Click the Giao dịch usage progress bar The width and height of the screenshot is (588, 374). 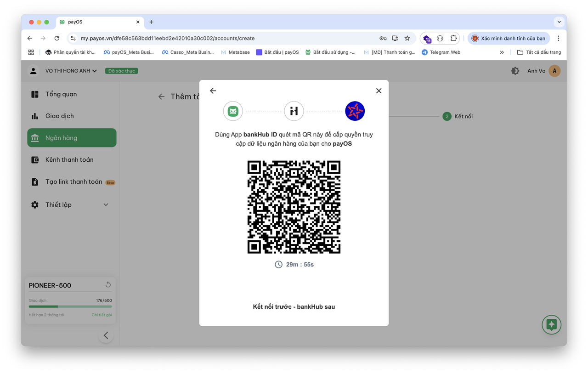click(x=70, y=306)
